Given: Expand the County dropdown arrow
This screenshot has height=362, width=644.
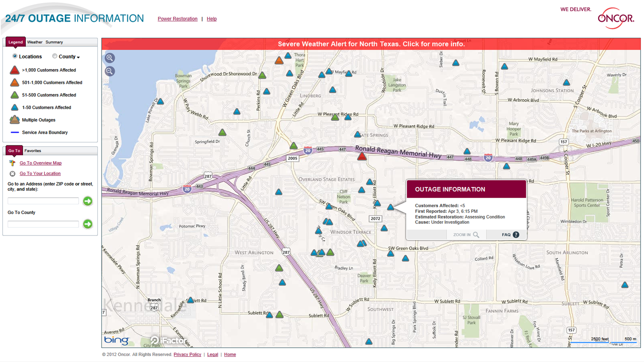Looking at the screenshot, I should [x=78, y=57].
